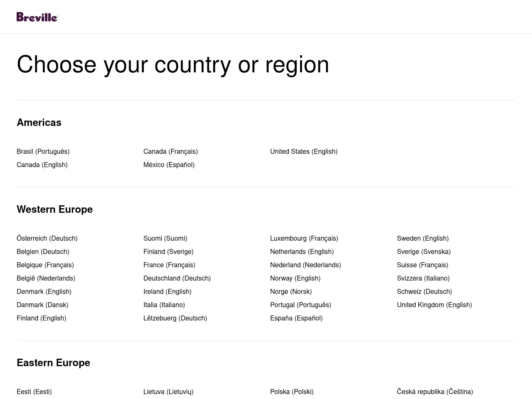Select Sverige (Svenska) link
This screenshot has width=532, height=399.
[x=424, y=252]
